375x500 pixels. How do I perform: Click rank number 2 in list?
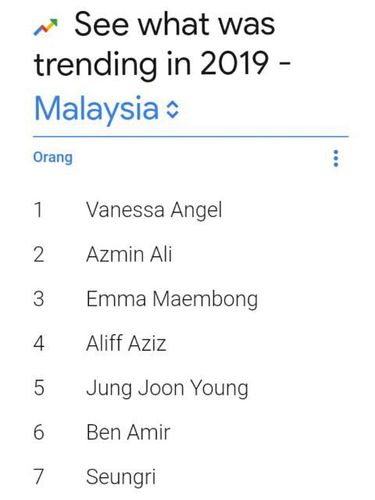pos(39,254)
